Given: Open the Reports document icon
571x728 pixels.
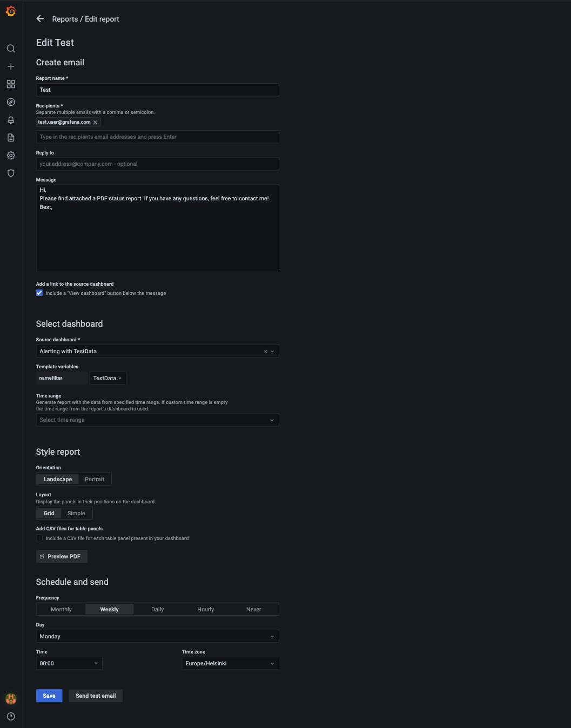Looking at the screenshot, I should point(11,138).
